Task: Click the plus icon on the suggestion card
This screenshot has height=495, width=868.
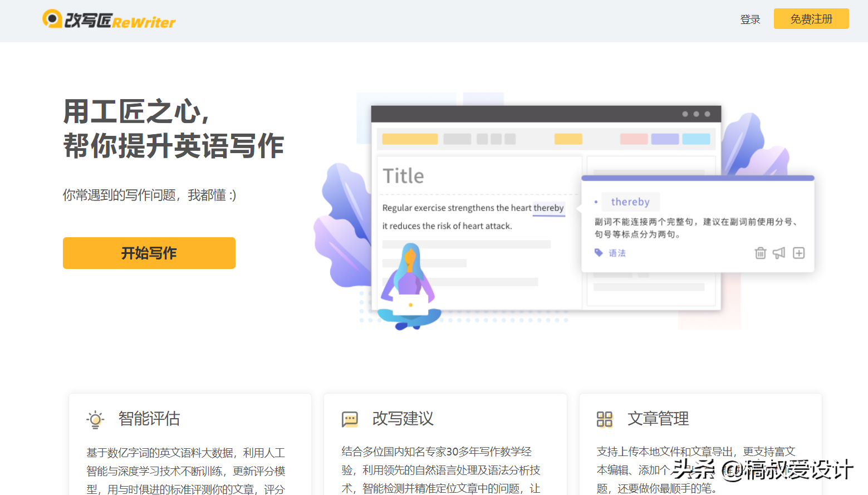Action: click(x=798, y=253)
